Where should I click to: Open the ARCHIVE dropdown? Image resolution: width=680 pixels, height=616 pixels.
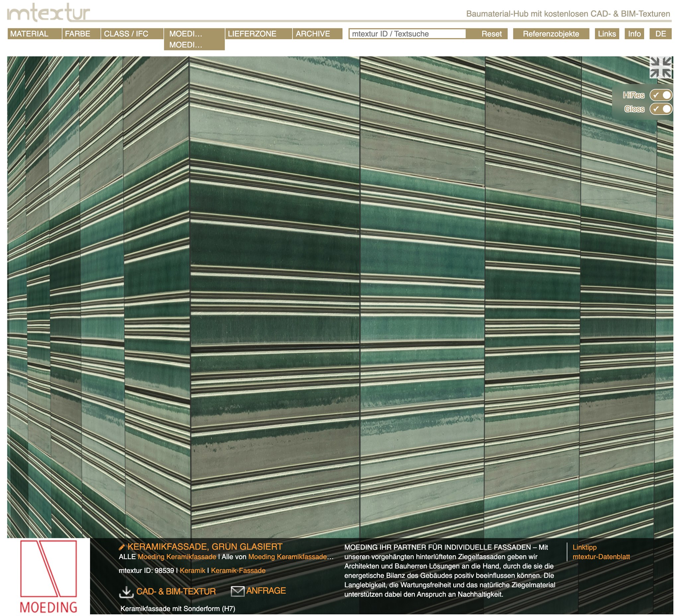pos(317,34)
